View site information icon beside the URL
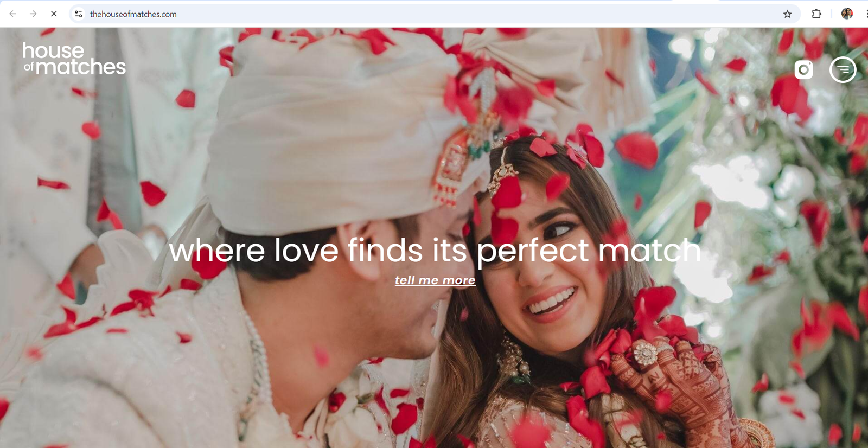 click(79, 14)
